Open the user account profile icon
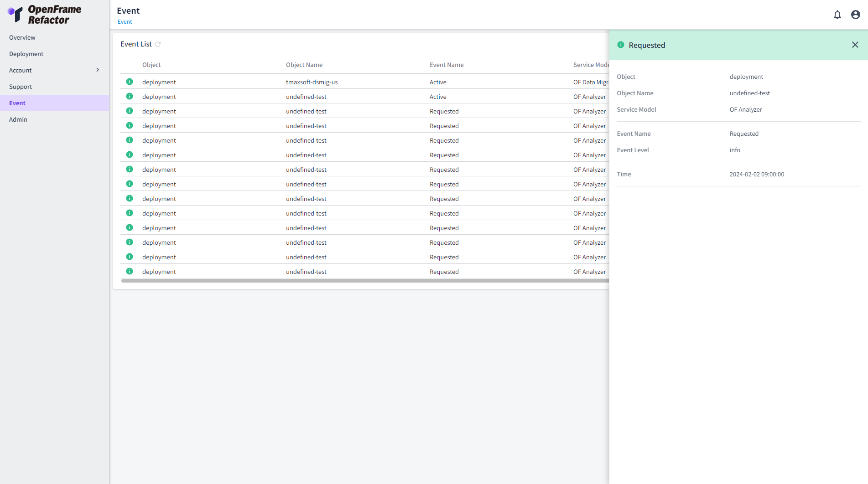Image resolution: width=868 pixels, height=484 pixels. coord(855,15)
